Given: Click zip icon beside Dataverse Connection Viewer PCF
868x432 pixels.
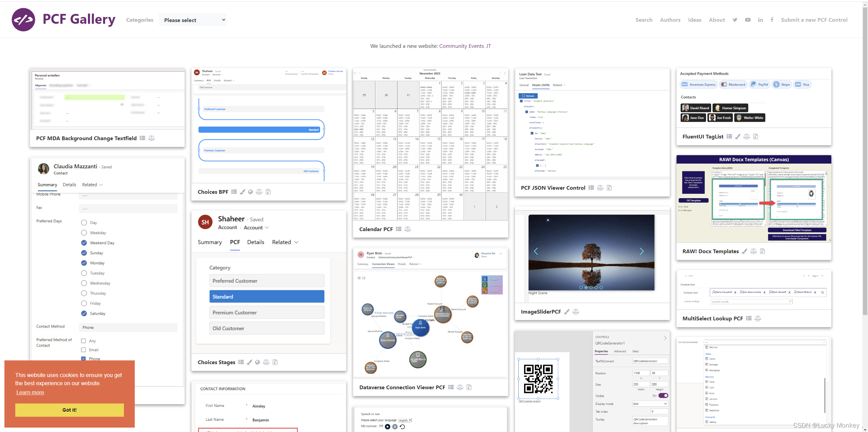Looking at the screenshot, I should 469,387.
